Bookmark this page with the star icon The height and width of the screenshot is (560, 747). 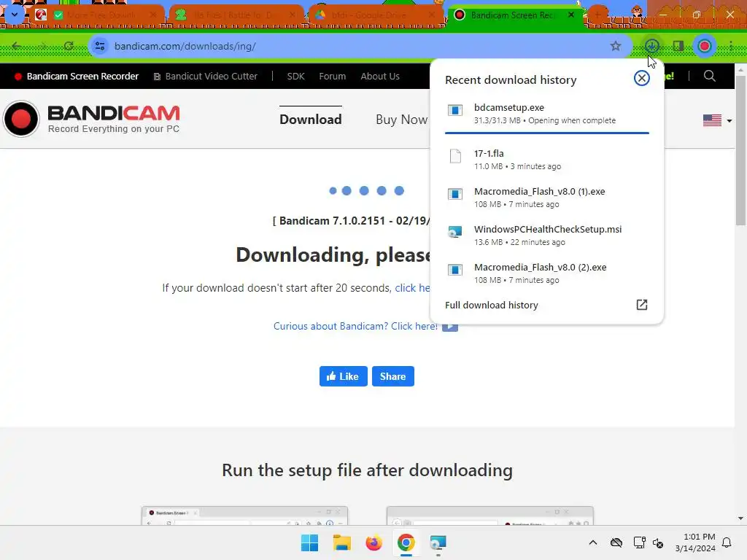point(616,46)
